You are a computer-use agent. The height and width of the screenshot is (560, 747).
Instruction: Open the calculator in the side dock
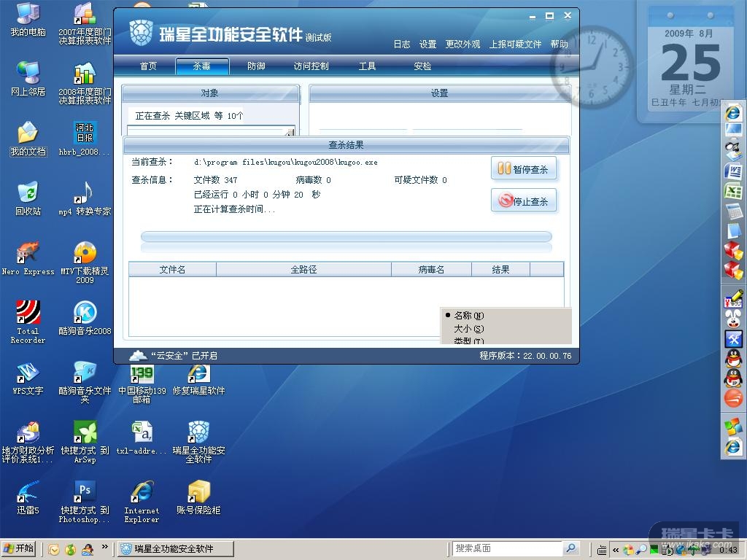[734, 211]
